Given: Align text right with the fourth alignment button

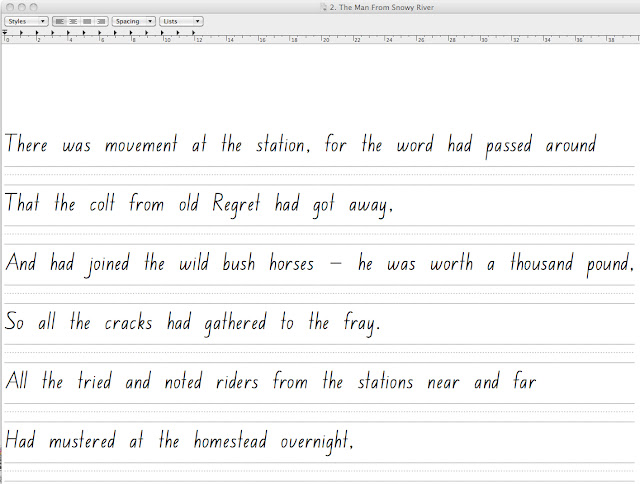Looking at the screenshot, I should [x=100, y=21].
